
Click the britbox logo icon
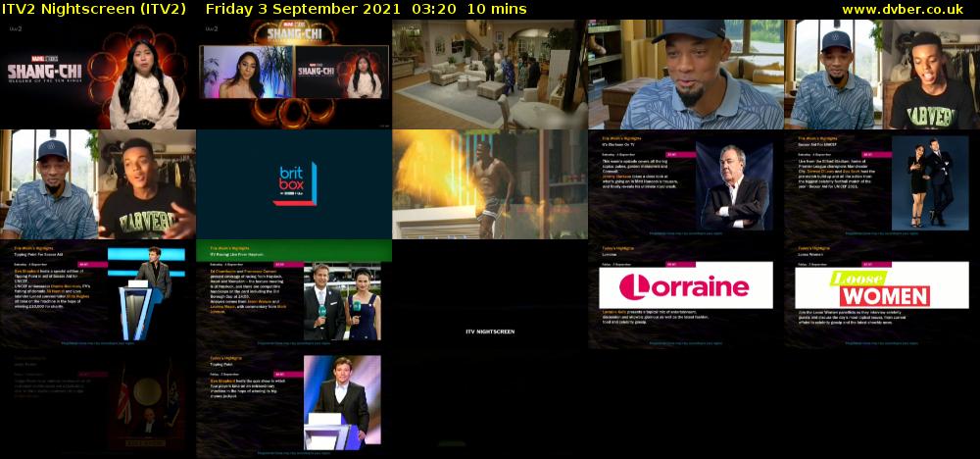(294, 184)
